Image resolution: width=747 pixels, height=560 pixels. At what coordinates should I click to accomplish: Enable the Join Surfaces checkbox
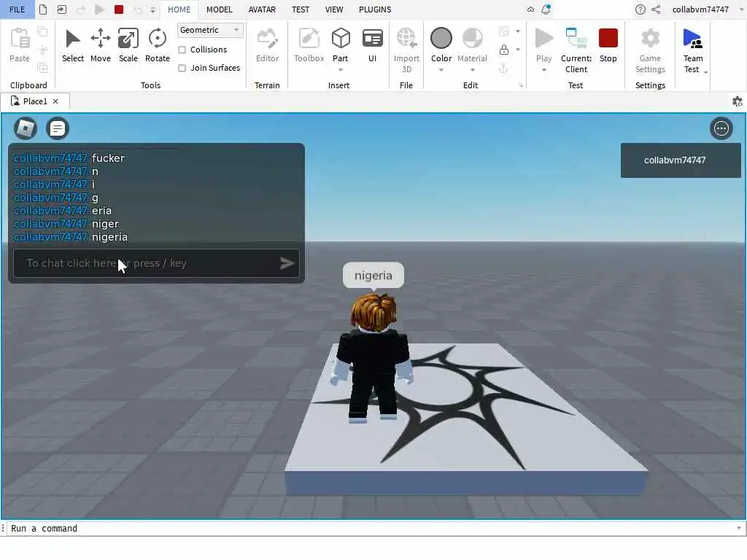pyautogui.click(x=182, y=68)
